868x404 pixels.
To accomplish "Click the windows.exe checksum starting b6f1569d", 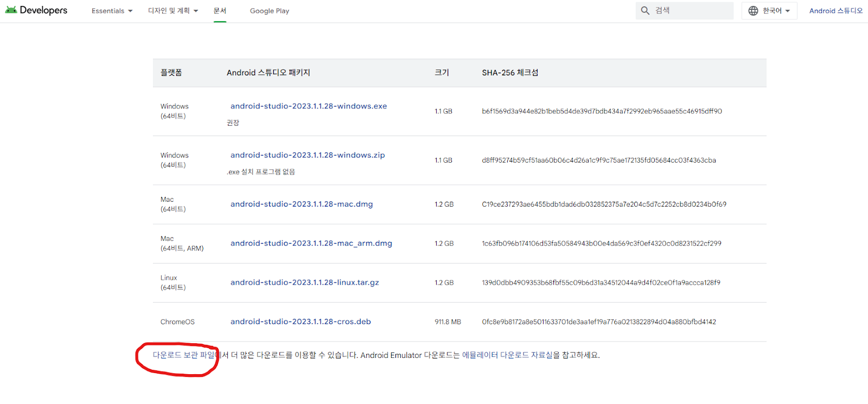I will (x=602, y=111).
